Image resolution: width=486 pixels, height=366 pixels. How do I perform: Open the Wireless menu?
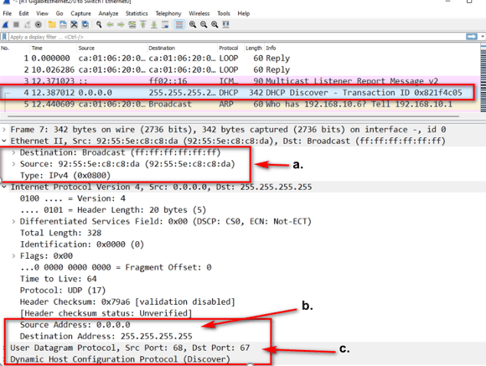tap(199, 13)
